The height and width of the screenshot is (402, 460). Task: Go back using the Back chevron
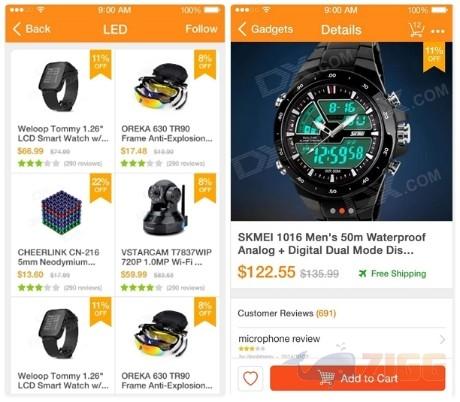pyautogui.click(x=31, y=29)
